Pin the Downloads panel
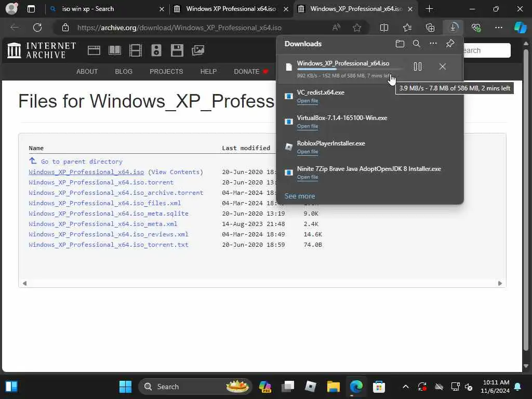 (450, 44)
